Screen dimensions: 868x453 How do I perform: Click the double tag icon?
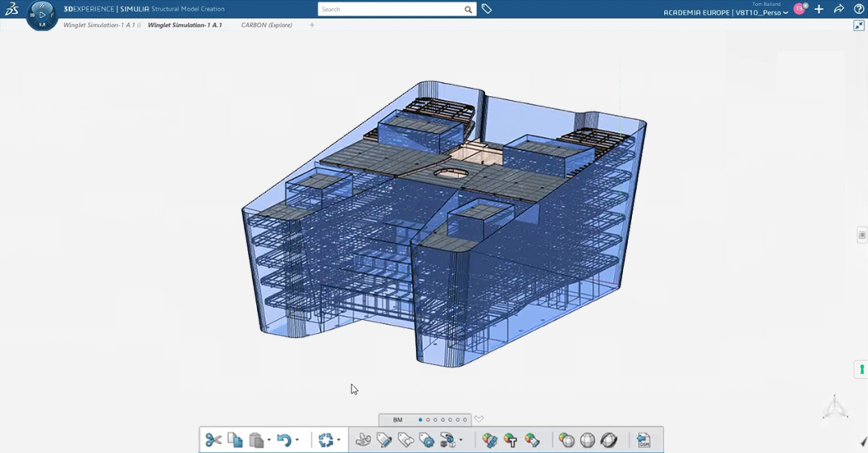[x=405, y=440]
